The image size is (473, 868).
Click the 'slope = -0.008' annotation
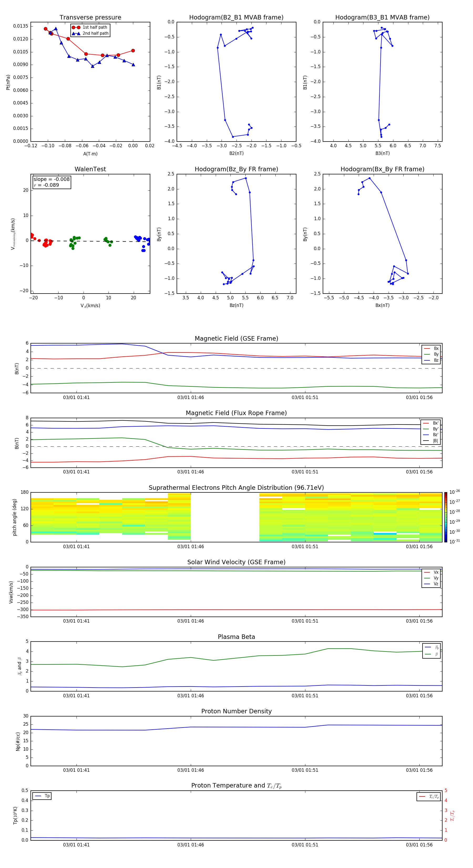point(52,179)
